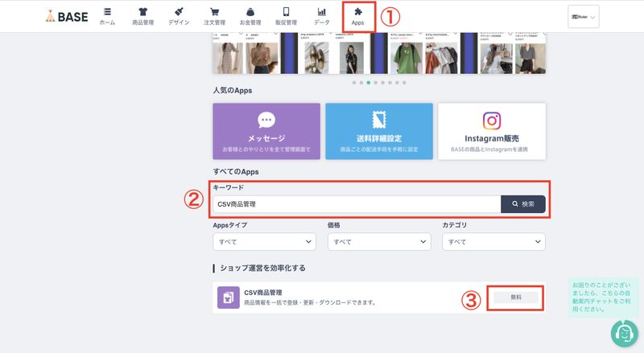Open the CSV商品管理 title text
The height and width of the screenshot is (353, 644).
coord(263,293)
